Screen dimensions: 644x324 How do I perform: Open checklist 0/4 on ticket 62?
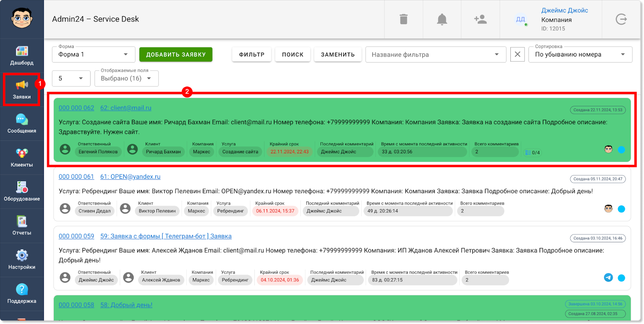[533, 153]
